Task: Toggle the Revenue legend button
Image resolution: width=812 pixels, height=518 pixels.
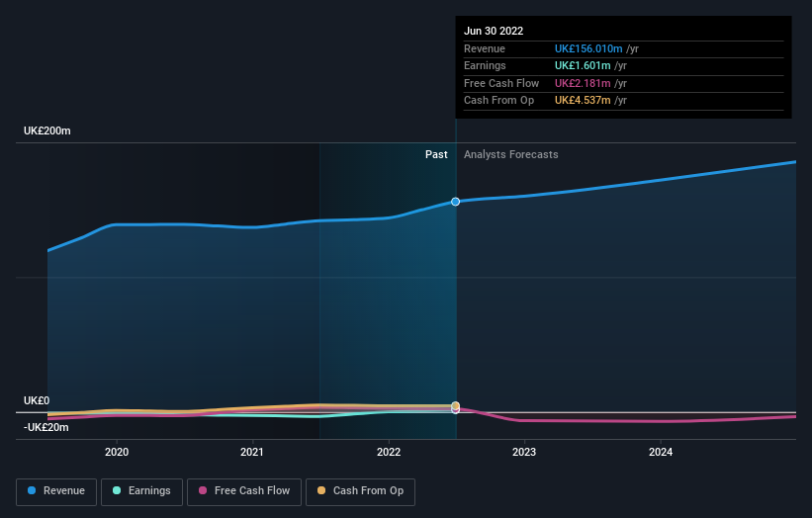Action: (56, 491)
